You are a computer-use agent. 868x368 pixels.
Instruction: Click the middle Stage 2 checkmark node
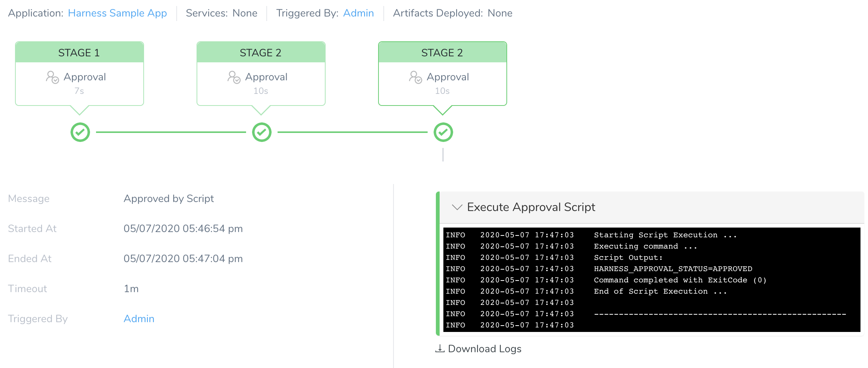tap(262, 132)
